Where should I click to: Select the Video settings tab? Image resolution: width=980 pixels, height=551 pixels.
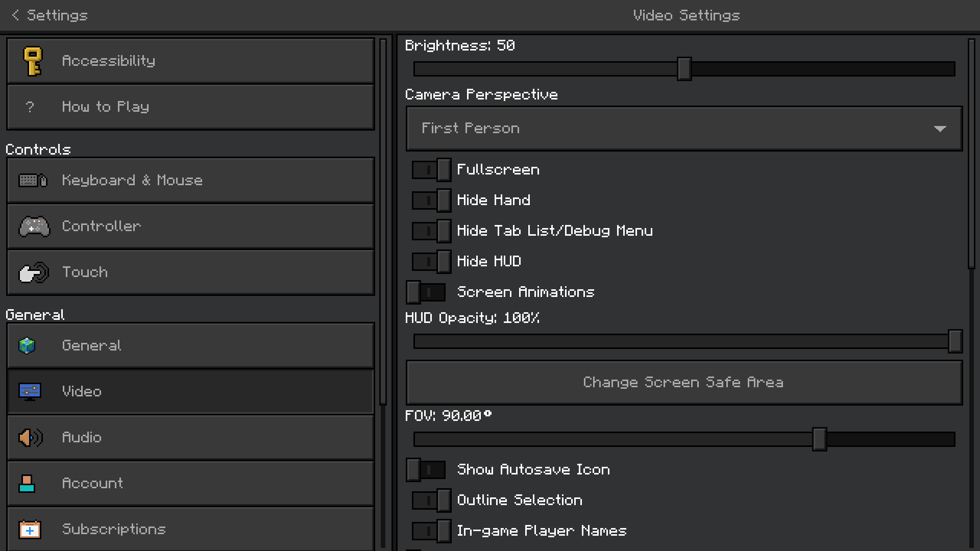(x=190, y=392)
